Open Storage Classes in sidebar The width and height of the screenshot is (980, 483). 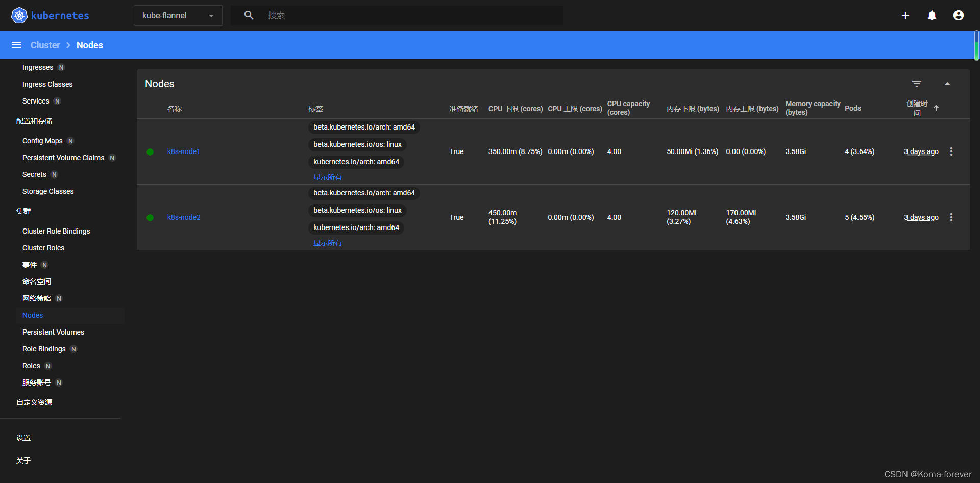click(x=48, y=191)
